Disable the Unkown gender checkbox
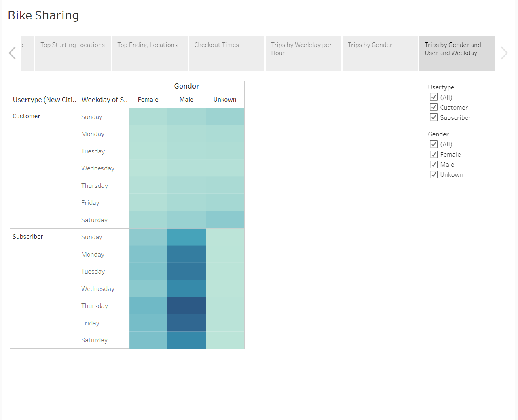 point(433,174)
